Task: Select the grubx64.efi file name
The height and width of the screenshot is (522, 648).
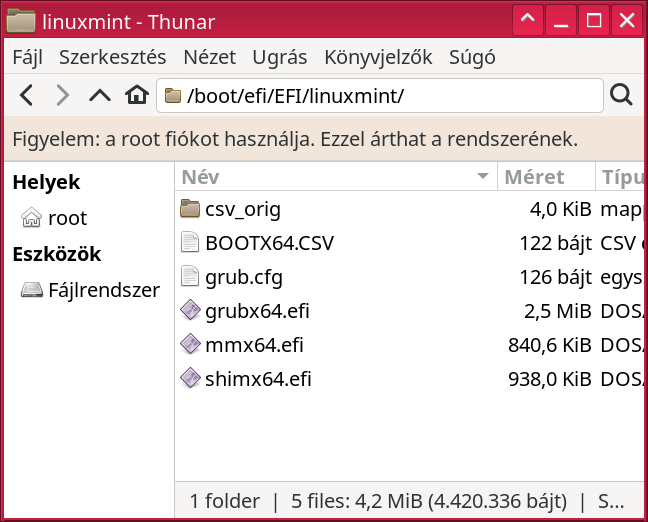Action: click(257, 311)
